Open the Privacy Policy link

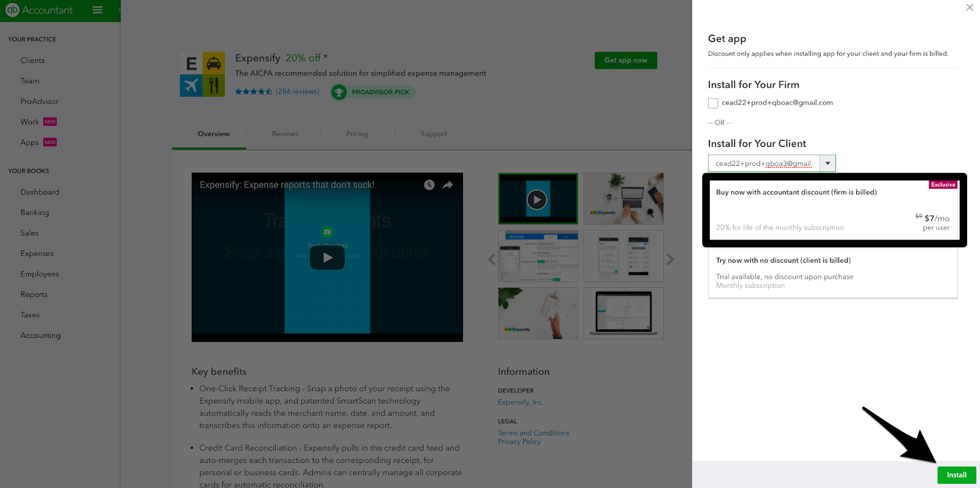point(519,441)
